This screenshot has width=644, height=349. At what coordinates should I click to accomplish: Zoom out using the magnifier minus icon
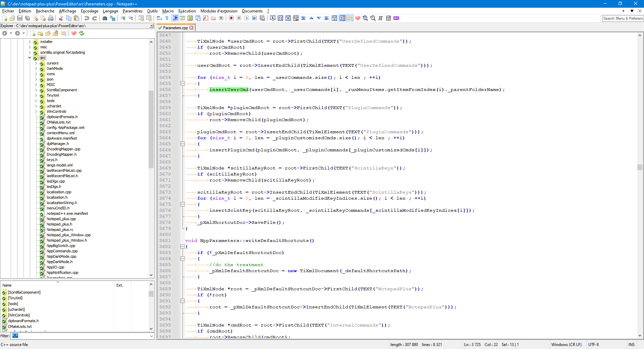pos(131,18)
